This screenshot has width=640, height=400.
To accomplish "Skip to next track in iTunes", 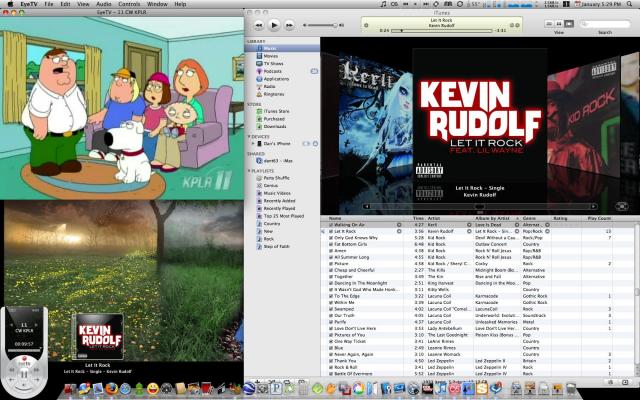I will [289, 23].
